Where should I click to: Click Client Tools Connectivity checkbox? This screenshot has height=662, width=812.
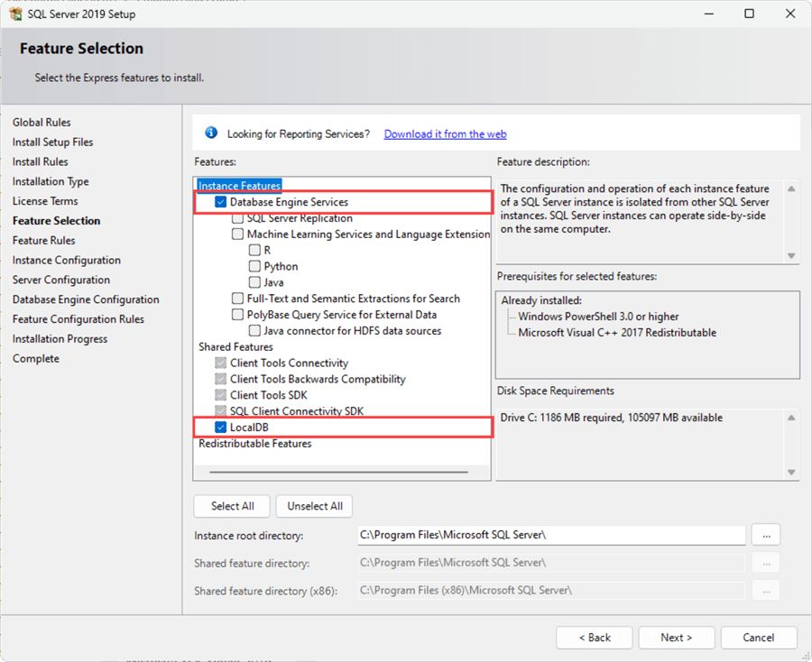[x=221, y=363]
